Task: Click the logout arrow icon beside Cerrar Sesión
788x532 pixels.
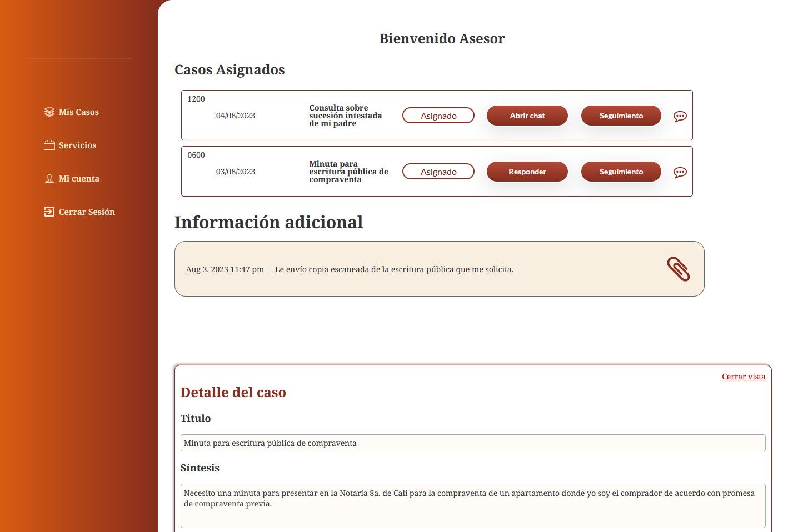Action: (x=49, y=212)
